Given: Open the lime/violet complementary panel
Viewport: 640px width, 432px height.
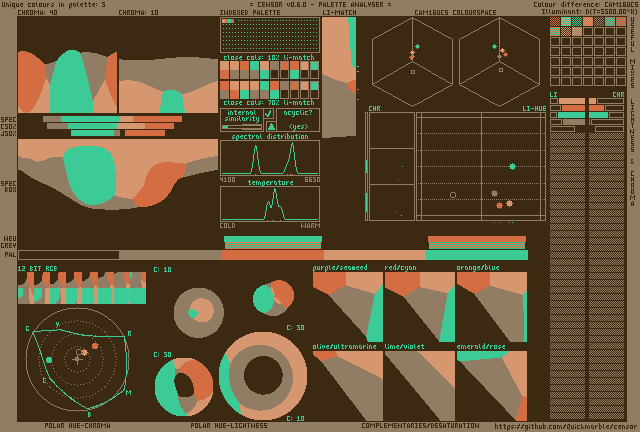Looking at the screenshot, I should (420, 386).
